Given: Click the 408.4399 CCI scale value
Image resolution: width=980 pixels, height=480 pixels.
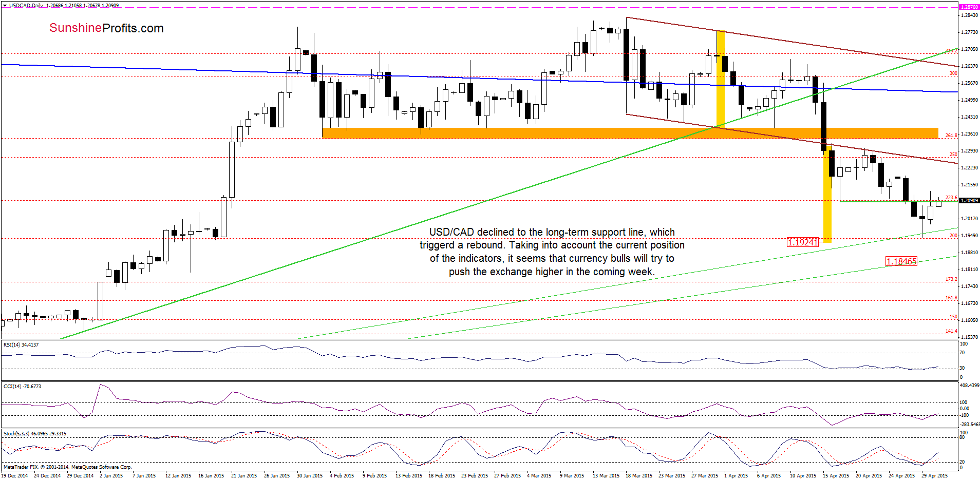Looking at the screenshot, I should [970, 386].
